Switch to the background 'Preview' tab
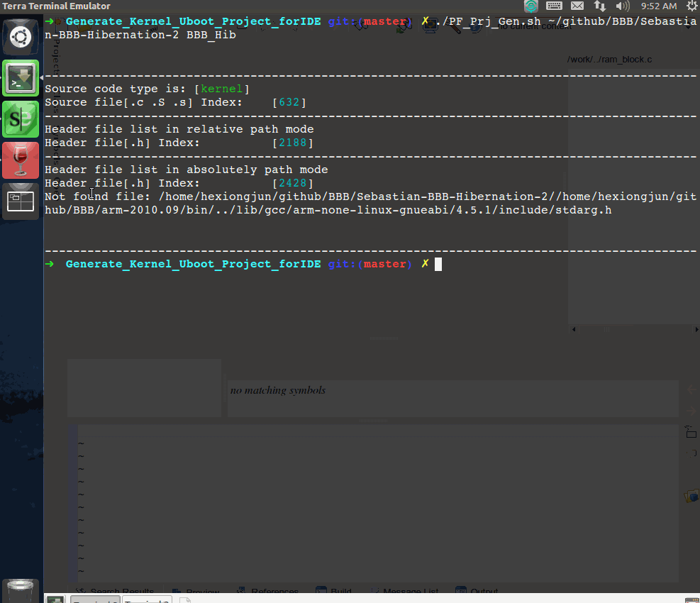The width and height of the screenshot is (700, 603). (x=196, y=590)
